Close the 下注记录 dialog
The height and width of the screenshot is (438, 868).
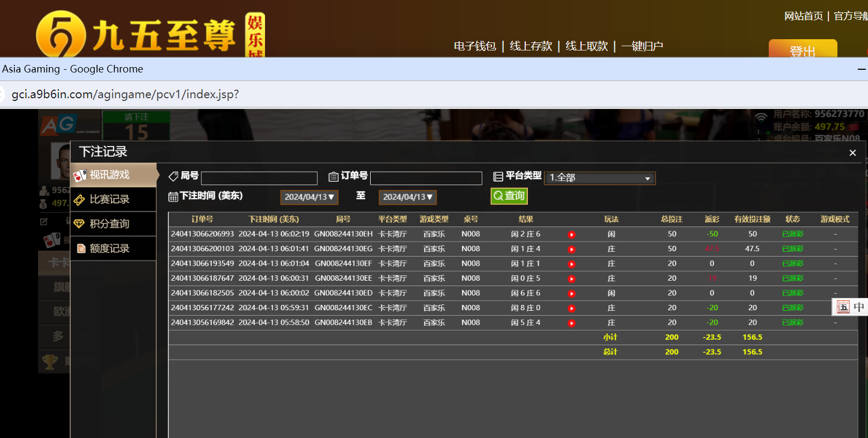coord(852,153)
